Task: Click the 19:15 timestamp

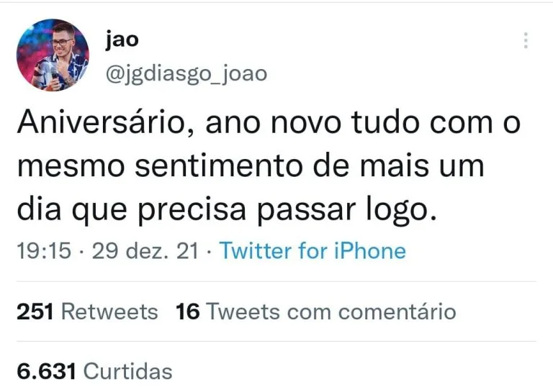Action: tap(44, 251)
